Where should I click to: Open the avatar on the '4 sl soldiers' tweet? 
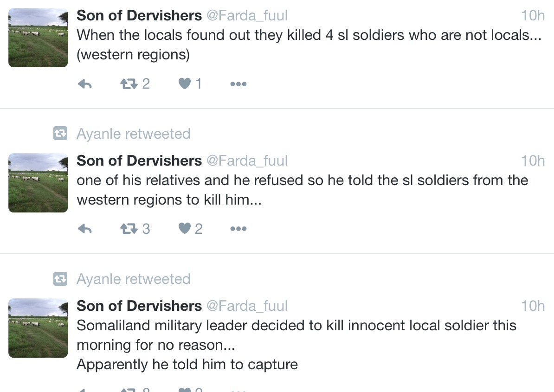pos(38,38)
